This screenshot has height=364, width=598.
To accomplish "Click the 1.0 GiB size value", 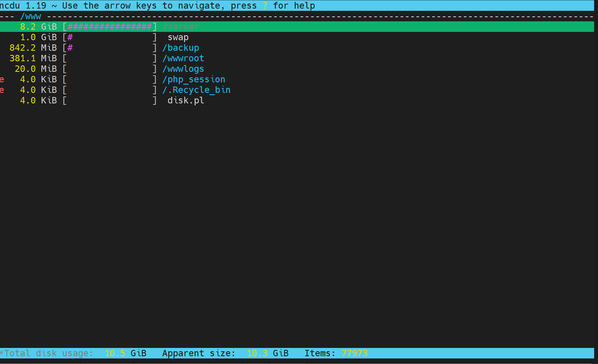I will 39,37.
